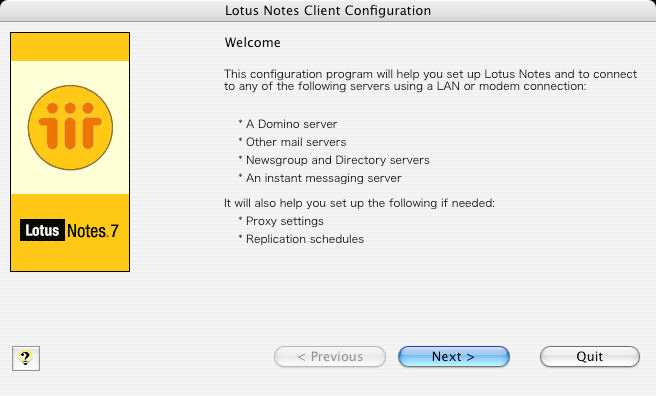Click the Lotus Notes three-people circle logo
656x396 pixels.
click(70, 128)
